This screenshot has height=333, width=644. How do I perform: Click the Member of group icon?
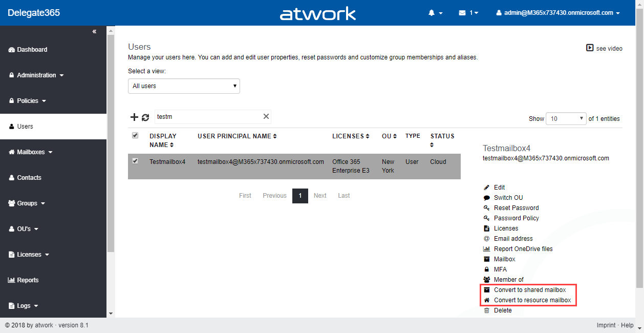click(487, 280)
